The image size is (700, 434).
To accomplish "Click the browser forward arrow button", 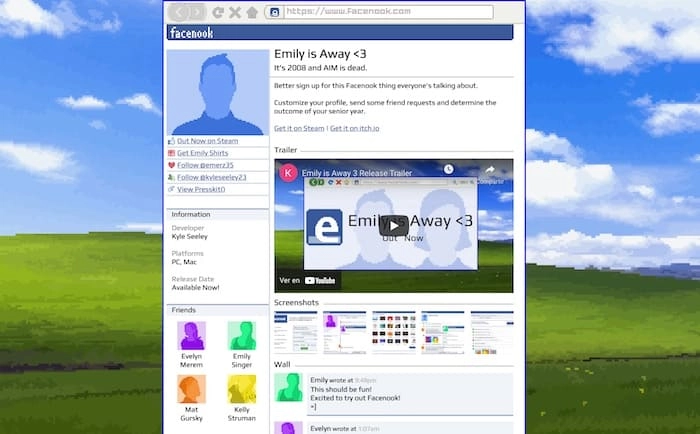I will (197, 12).
